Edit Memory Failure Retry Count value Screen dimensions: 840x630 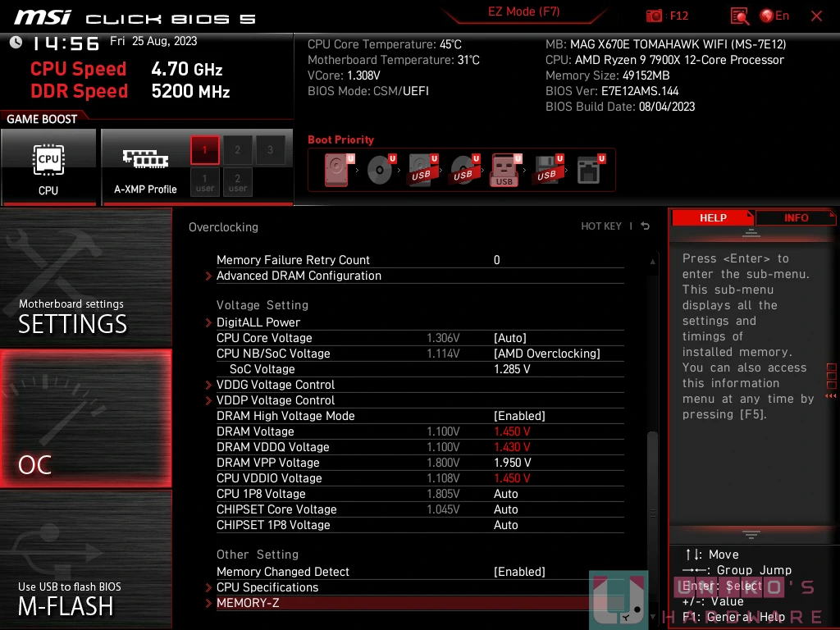tap(496, 260)
